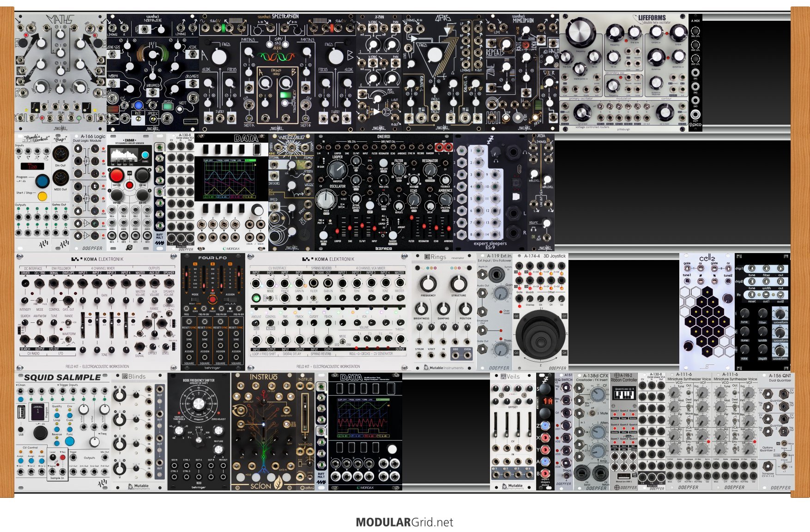Screen dimensions: 810x532
Task: Click the Rings Structure knob
Action: click(458, 283)
